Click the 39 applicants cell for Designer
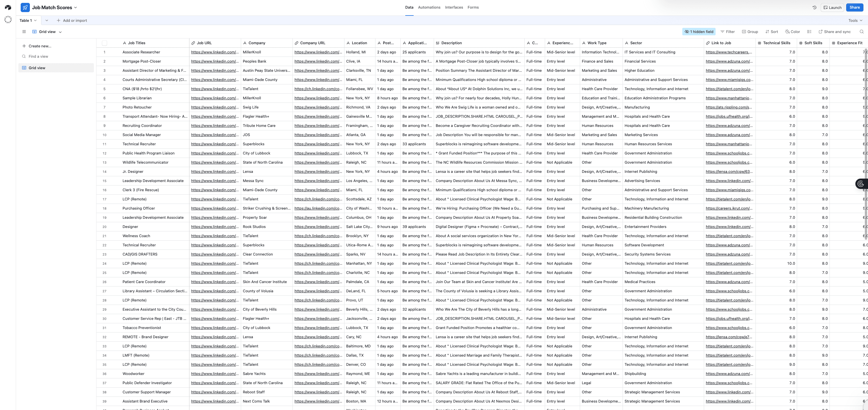This screenshot has width=868, height=410. pyautogui.click(x=417, y=227)
